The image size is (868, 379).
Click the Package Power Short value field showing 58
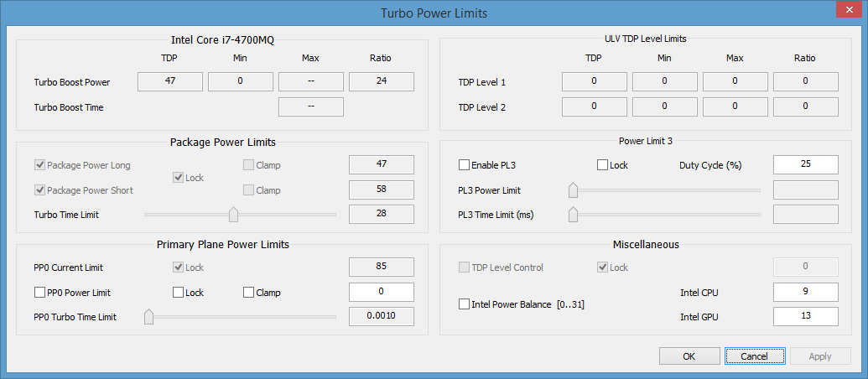click(382, 189)
